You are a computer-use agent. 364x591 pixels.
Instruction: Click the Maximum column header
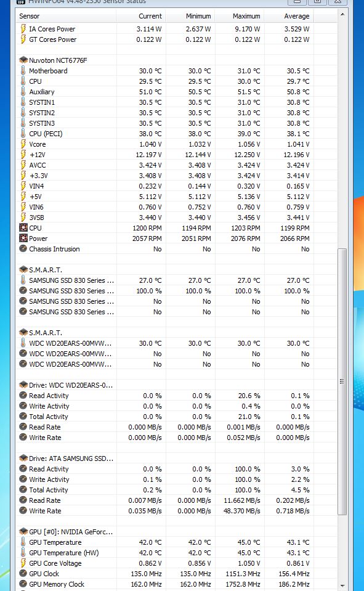[x=240, y=16]
